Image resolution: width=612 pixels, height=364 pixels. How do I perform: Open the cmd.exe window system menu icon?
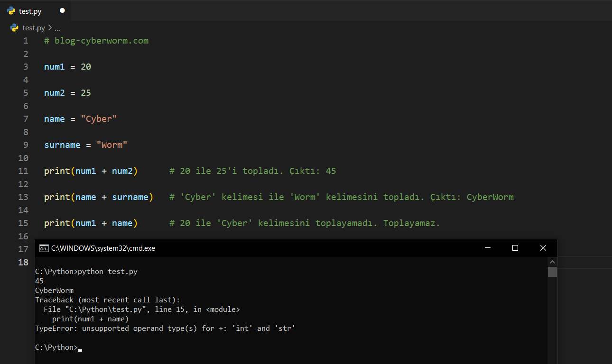click(44, 248)
